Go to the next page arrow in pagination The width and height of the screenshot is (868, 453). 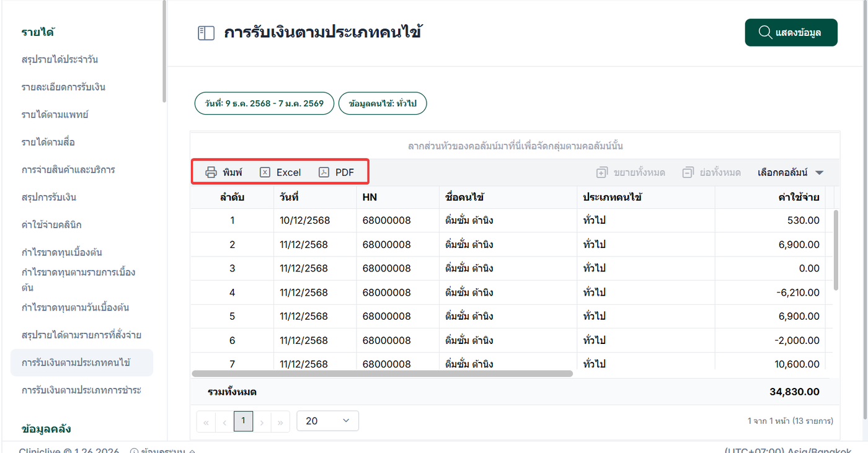point(262,422)
